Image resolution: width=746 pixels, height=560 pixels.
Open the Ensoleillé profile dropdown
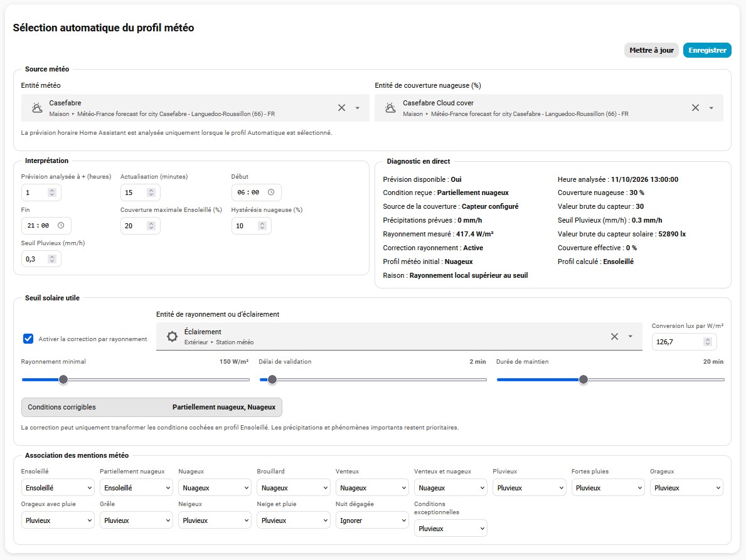pyautogui.click(x=57, y=488)
